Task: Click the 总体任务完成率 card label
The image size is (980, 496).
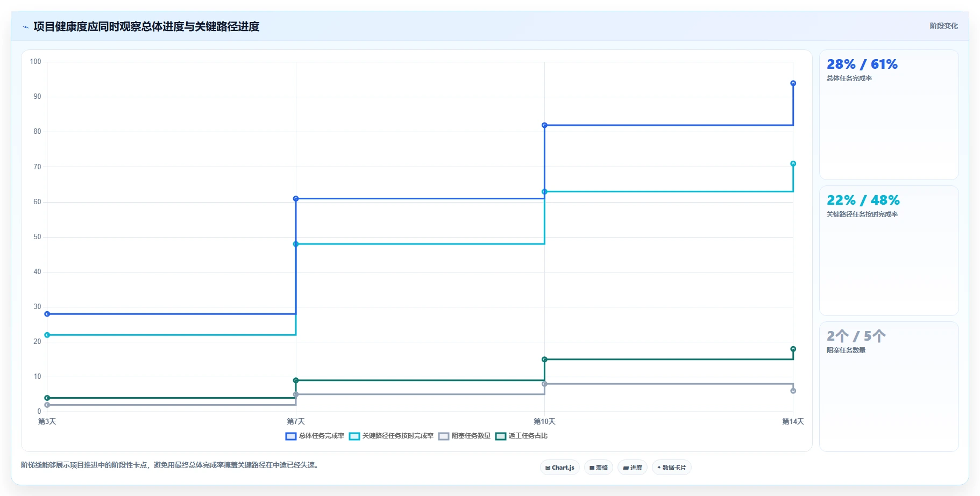Action: [x=849, y=78]
